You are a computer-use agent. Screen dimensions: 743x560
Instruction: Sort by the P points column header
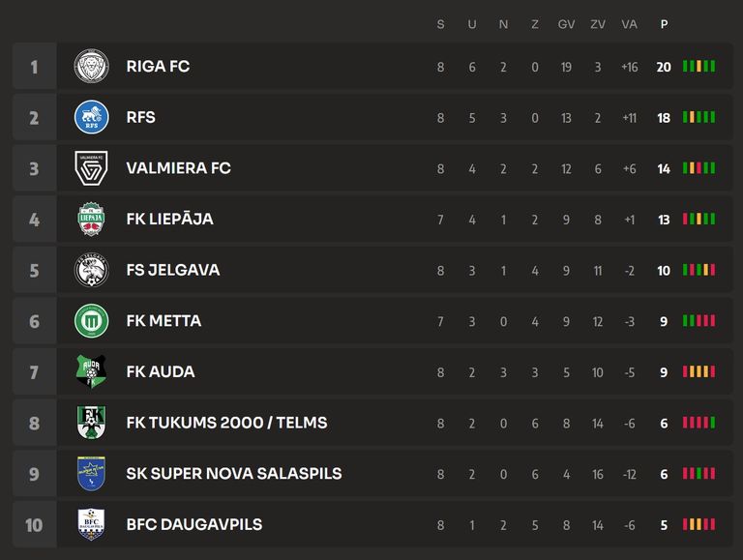click(x=664, y=24)
